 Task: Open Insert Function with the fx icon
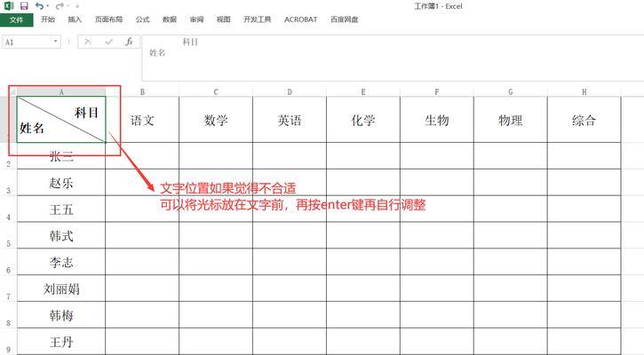click(x=130, y=42)
